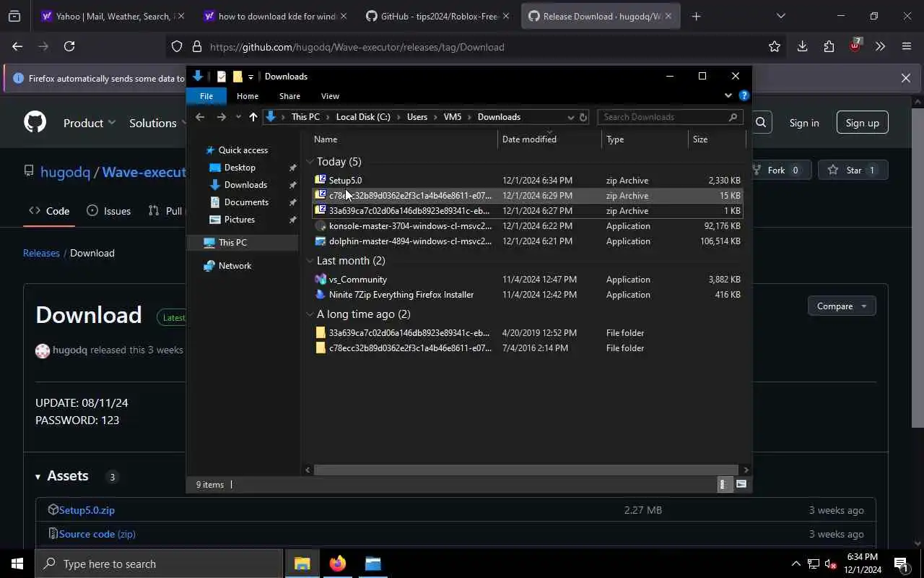The height and width of the screenshot is (578, 924).
Task: Open the Compare dropdown on GitHub
Action: click(x=842, y=306)
